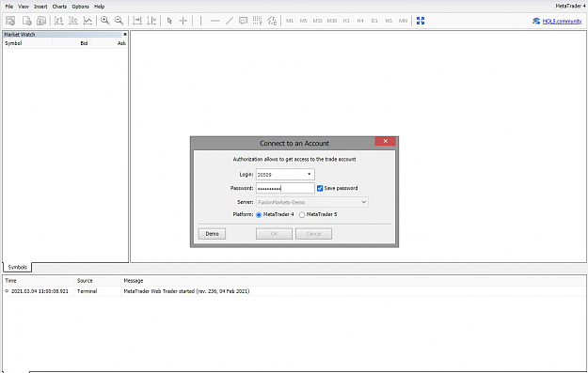This screenshot has height=373, width=588.
Task: Set timeframe to MN
Action: (403, 21)
